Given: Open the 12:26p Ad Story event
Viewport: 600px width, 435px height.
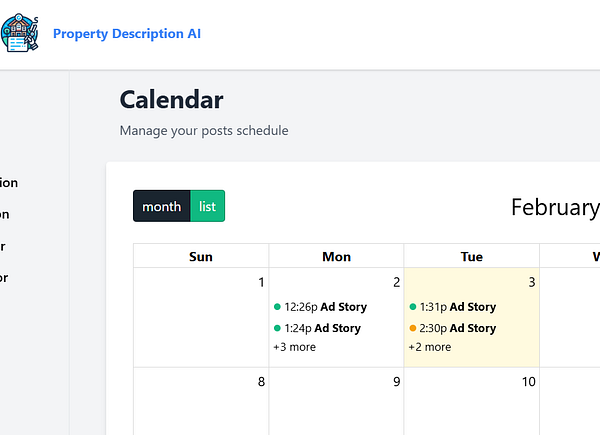Looking at the screenshot, I should click(325, 307).
